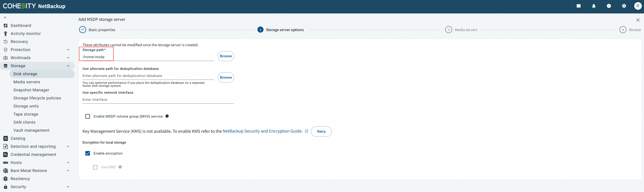Open the Catalog icon
The height and width of the screenshot is (192, 644).
pos(6,138)
